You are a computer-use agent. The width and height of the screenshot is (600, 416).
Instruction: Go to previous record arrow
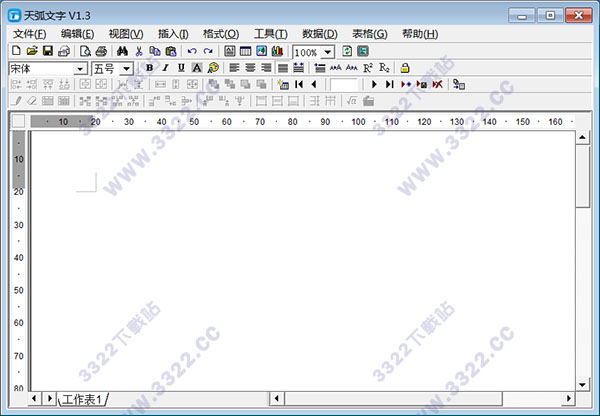(314, 84)
